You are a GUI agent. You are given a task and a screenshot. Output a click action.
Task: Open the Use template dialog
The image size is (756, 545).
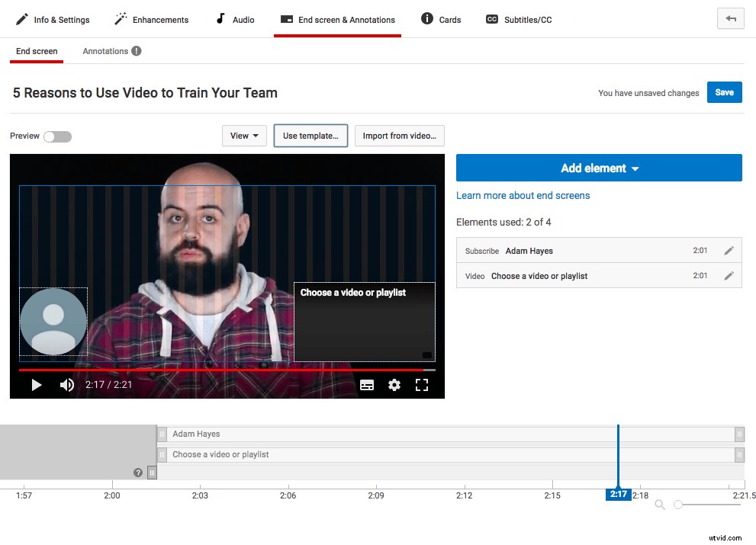pyautogui.click(x=310, y=135)
